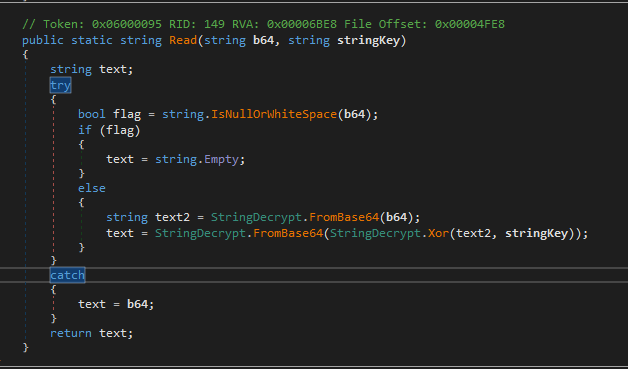This screenshot has height=369, width=628.
Task: Click the if keyword before (flag)
Action: 85,130
